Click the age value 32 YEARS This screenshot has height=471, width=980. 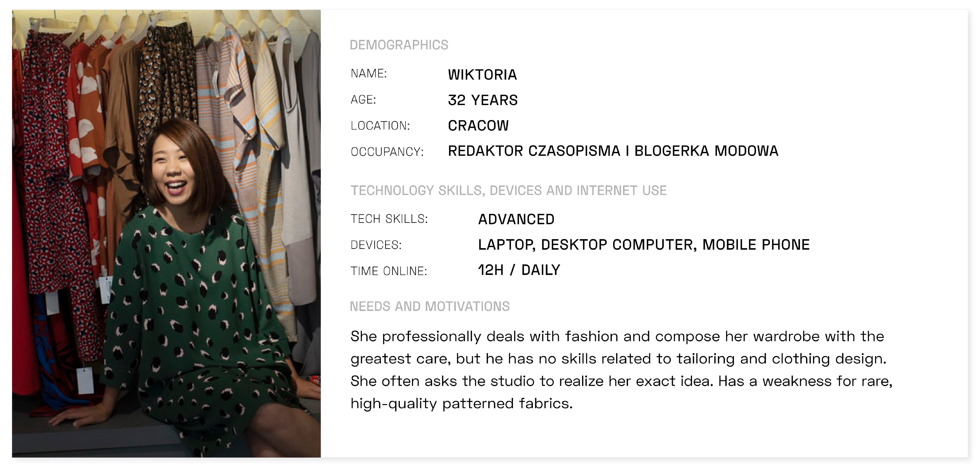483,100
